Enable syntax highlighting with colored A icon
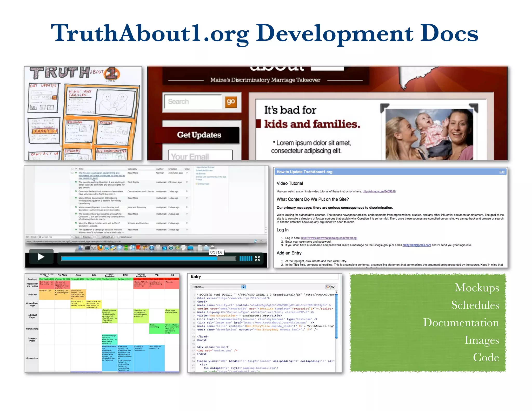This screenshot has height=411, width=532. click(x=328, y=287)
